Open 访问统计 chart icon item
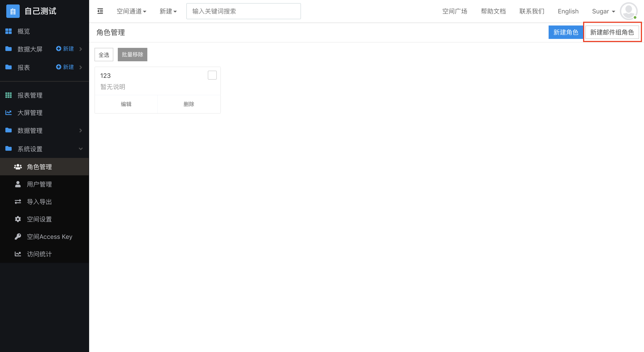 [18, 254]
